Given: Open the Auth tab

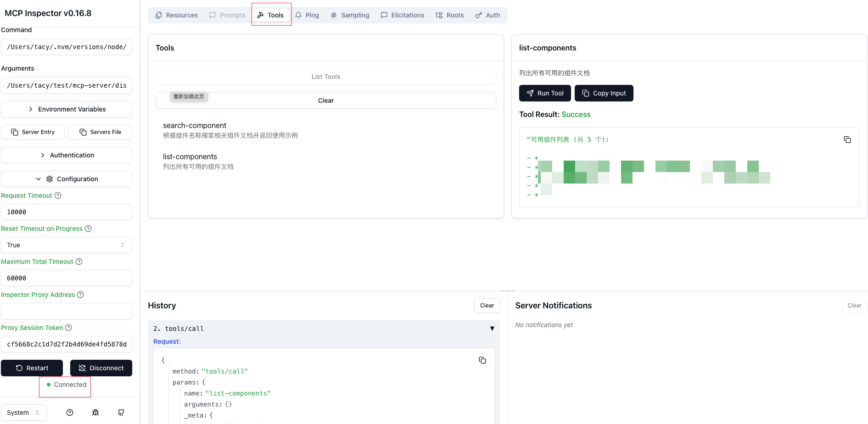Looking at the screenshot, I should pyautogui.click(x=488, y=15).
